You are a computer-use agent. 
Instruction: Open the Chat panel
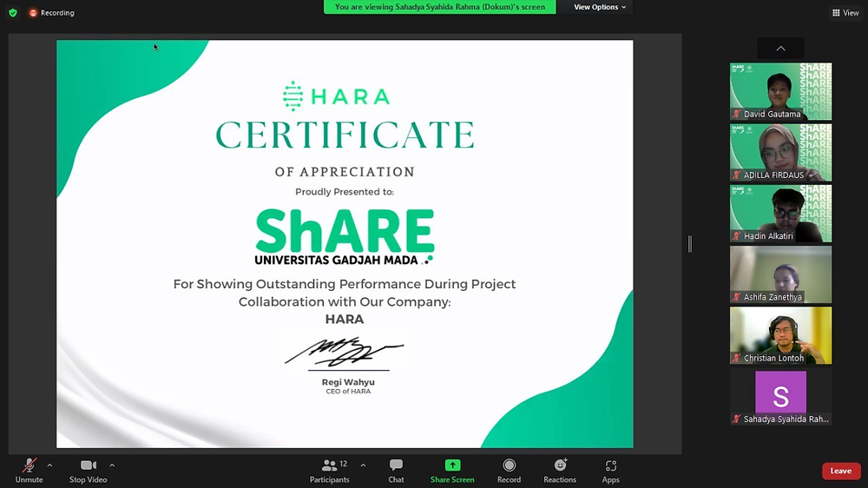point(396,471)
